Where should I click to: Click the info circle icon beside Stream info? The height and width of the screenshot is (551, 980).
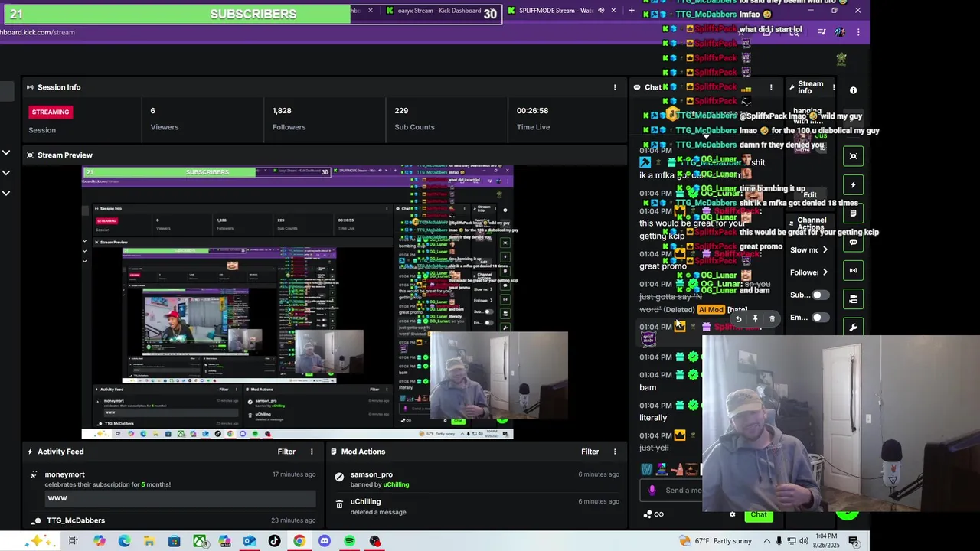coord(853,90)
